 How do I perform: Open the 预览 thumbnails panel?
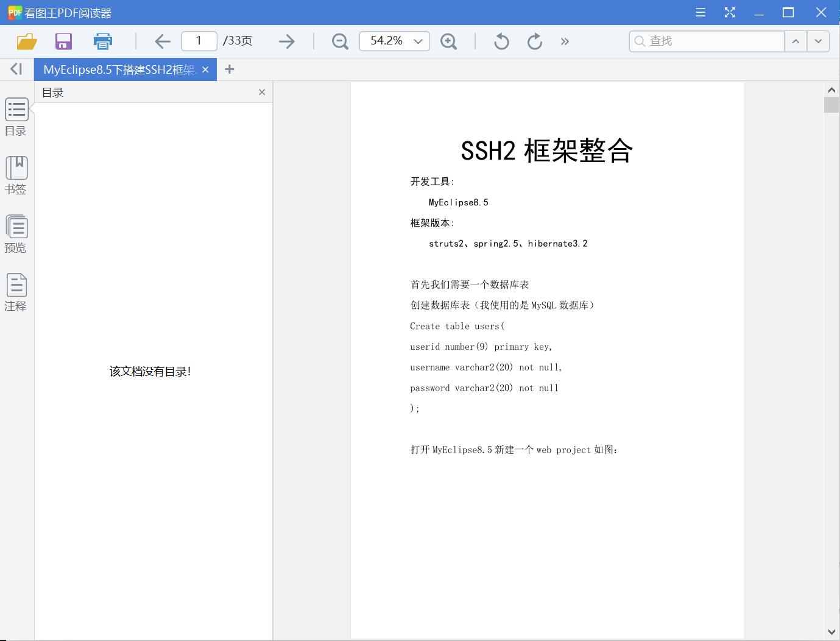tap(16, 234)
